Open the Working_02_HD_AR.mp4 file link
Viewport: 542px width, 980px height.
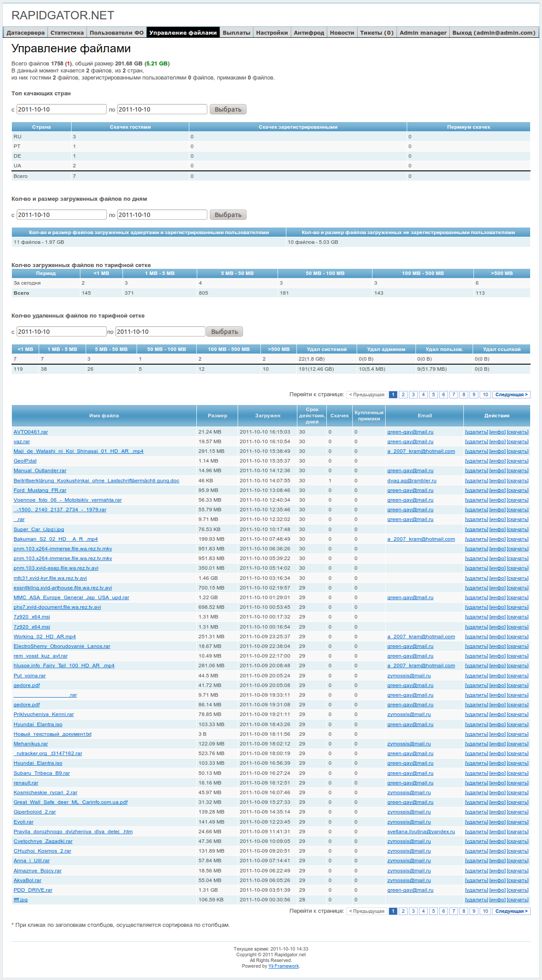45,636
